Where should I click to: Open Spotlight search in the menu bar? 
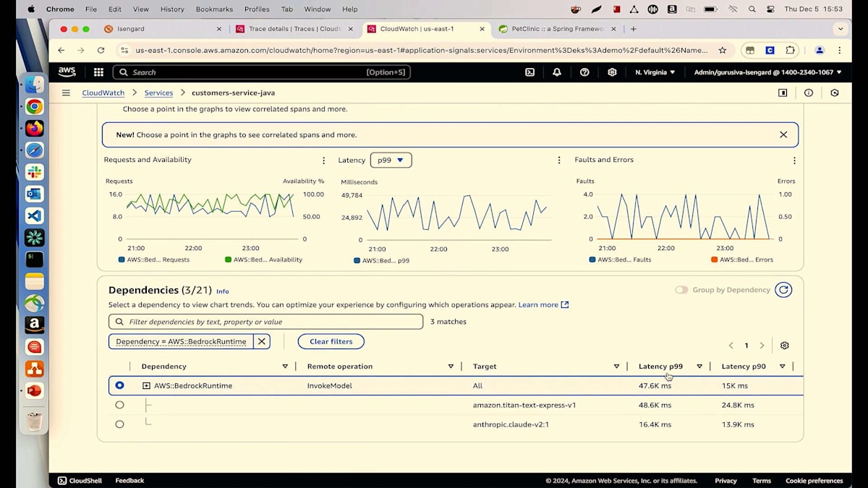(752, 9)
